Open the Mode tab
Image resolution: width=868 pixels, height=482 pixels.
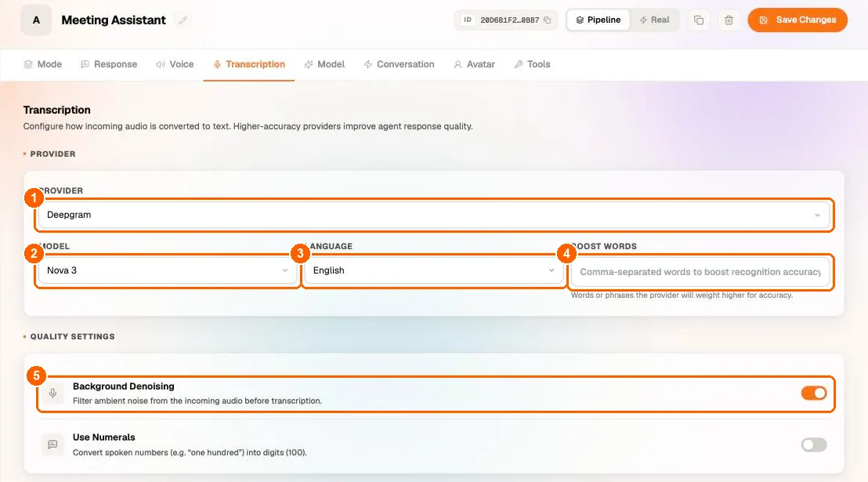pyautogui.click(x=43, y=64)
